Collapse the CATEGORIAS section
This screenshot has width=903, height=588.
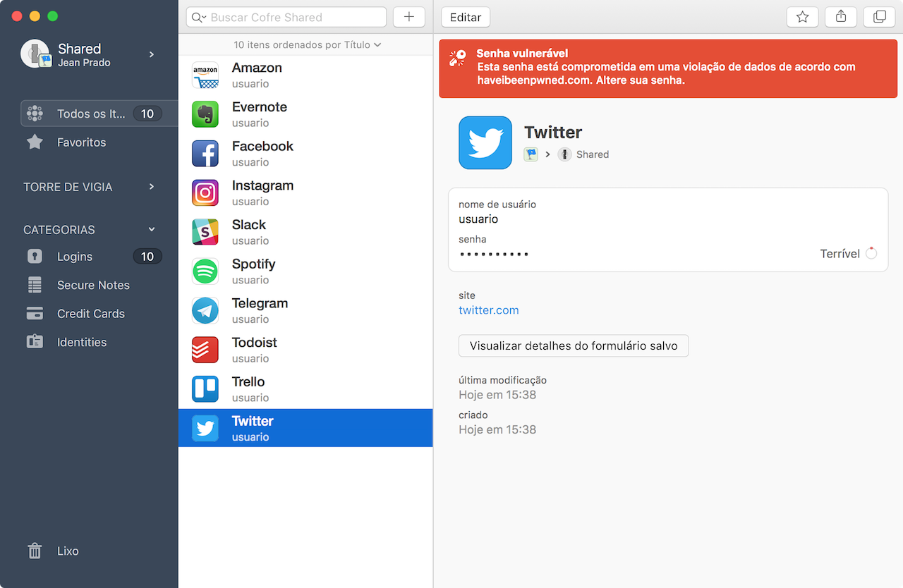coord(152,230)
